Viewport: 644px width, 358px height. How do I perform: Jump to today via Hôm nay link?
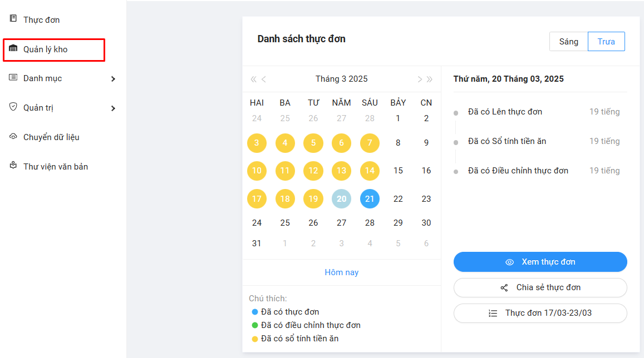pos(341,272)
